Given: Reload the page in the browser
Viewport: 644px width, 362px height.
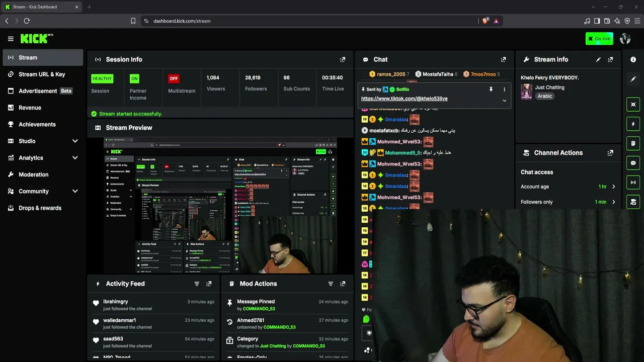Looking at the screenshot, I should click(x=27, y=21).
